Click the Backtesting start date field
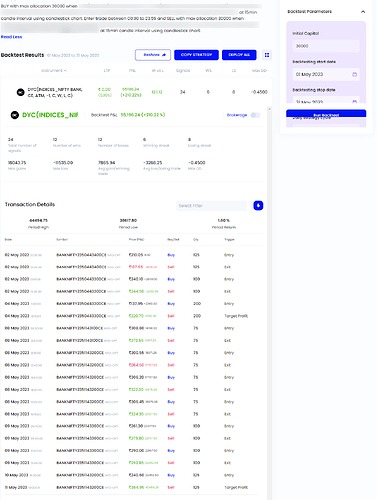 click(326, 74)
